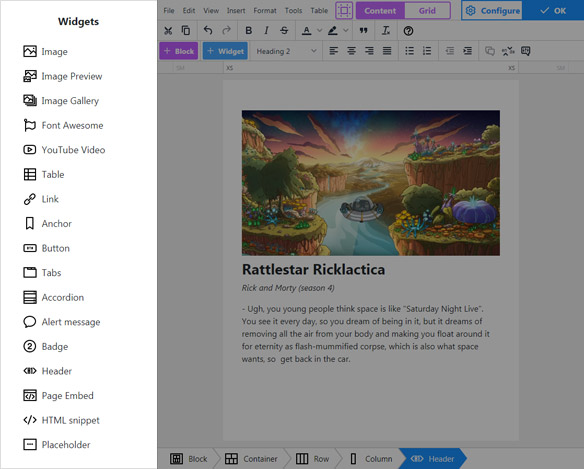Justify the text

point(387,51)
